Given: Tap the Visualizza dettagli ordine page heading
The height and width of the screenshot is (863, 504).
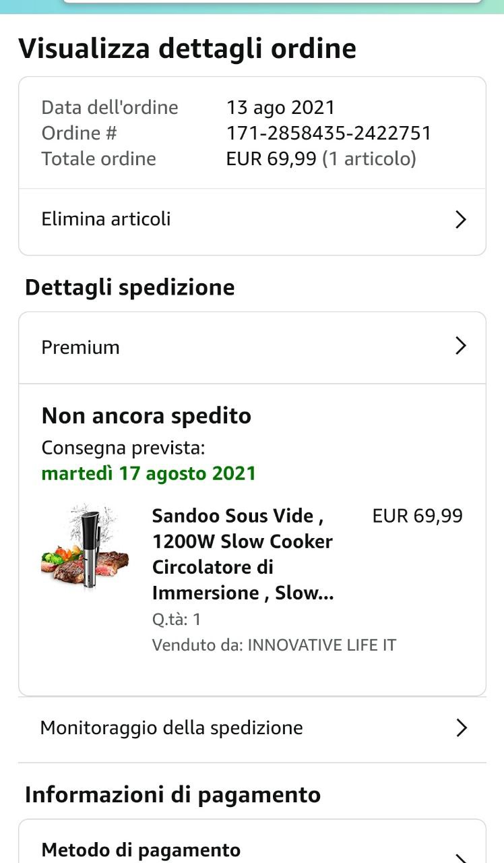Looking at the screenshot, I should tap(187, 49).
